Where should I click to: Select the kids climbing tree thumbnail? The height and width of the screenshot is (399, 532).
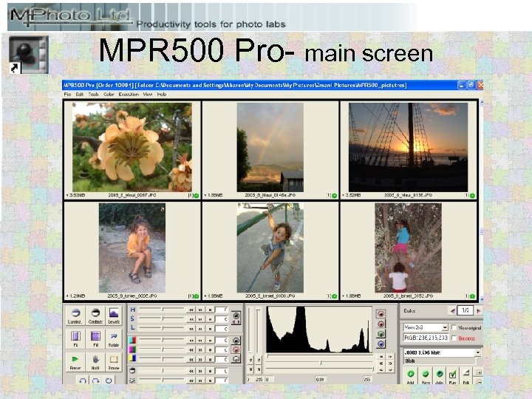(x=408, y=248)
